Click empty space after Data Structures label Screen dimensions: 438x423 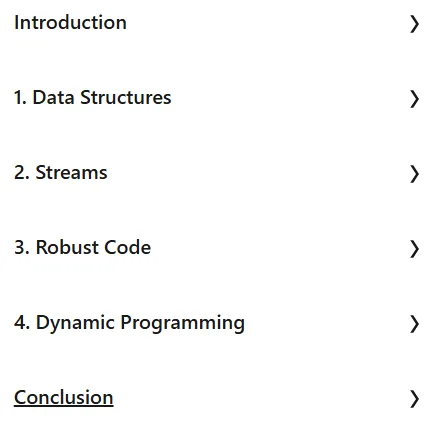[x=290, y=98]
